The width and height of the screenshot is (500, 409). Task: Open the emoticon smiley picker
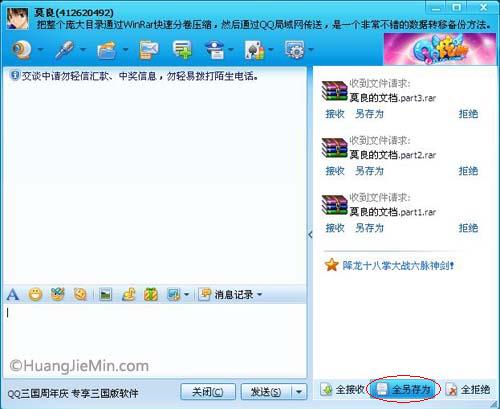tap(35, 295)
